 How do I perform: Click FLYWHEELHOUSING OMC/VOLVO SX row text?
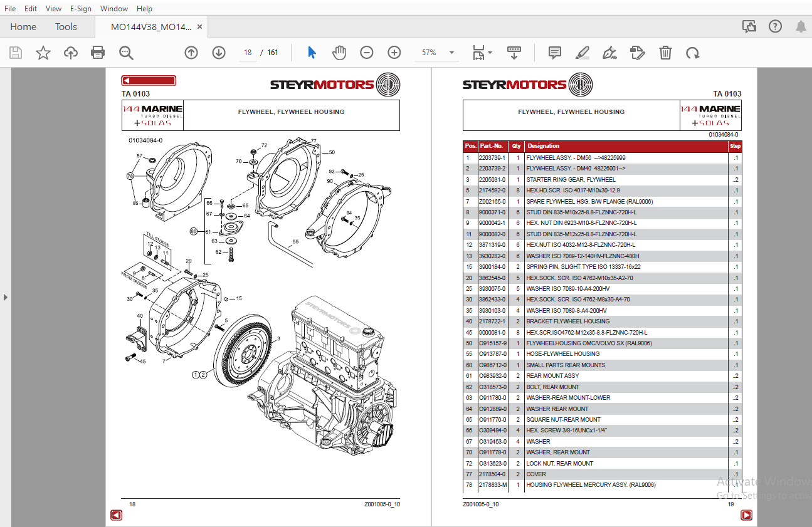589,343
